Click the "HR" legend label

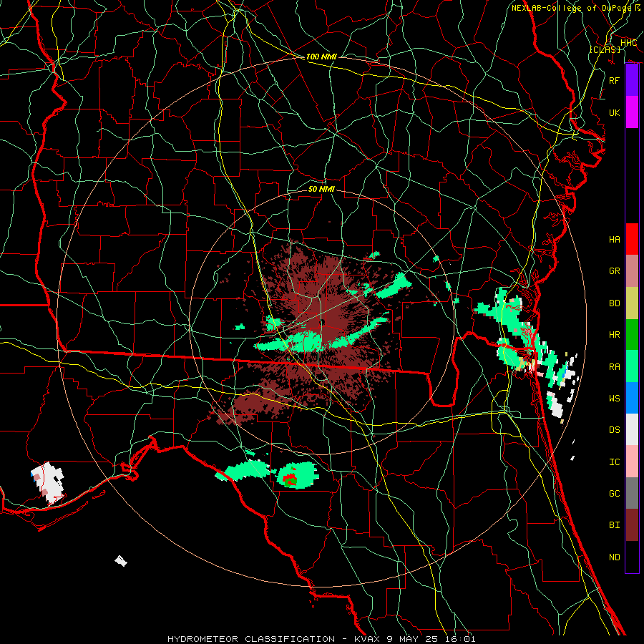[x=614, y=335]
